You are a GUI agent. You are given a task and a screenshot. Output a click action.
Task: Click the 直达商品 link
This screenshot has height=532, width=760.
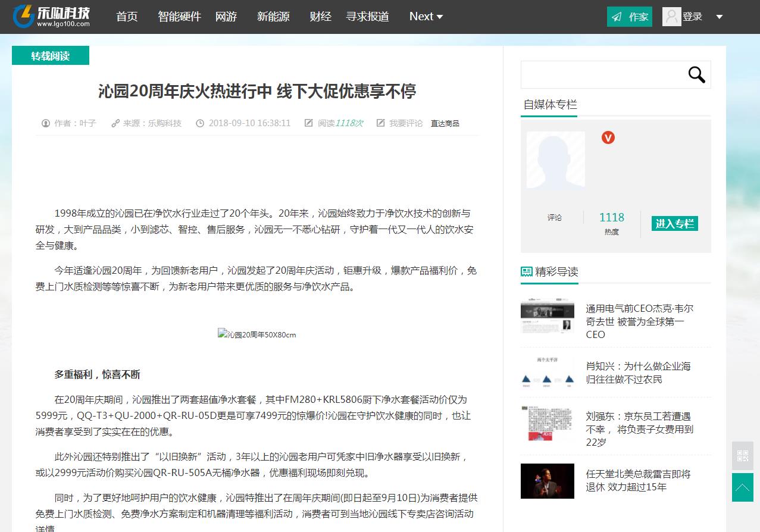pyautogui.click(x=445, y=123)
